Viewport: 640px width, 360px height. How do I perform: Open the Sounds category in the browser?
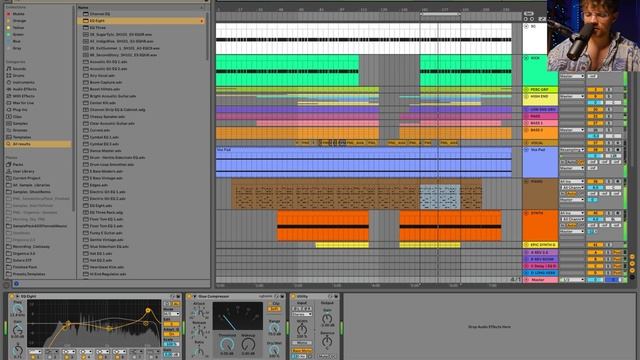pyautogui.click(x=19, y=69)
